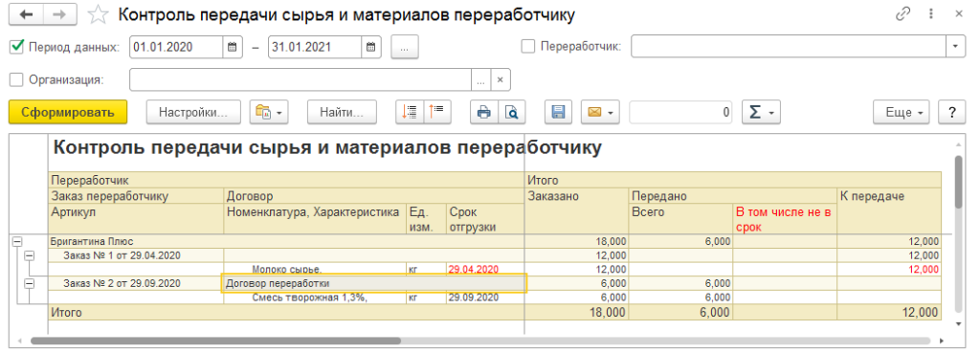Clear the Организация field with X
This screenshot has width=980, height=353.
[x=501, y=80]
